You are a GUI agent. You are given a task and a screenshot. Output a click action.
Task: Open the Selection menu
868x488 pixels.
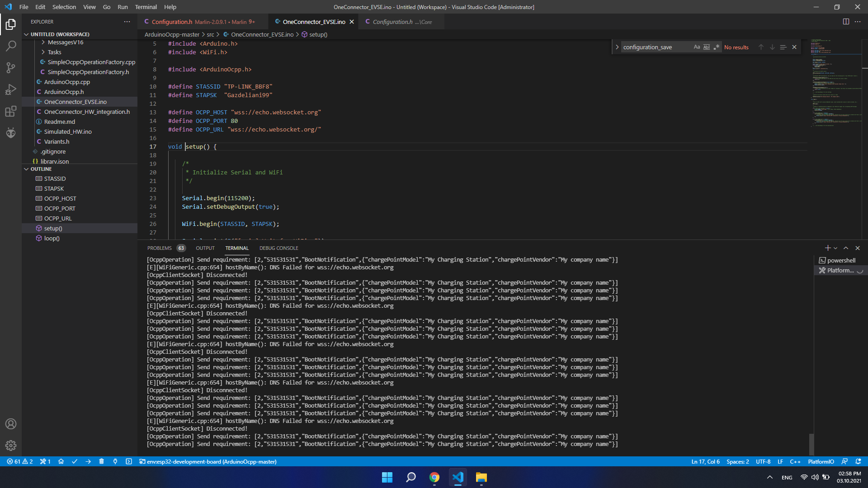64,7
